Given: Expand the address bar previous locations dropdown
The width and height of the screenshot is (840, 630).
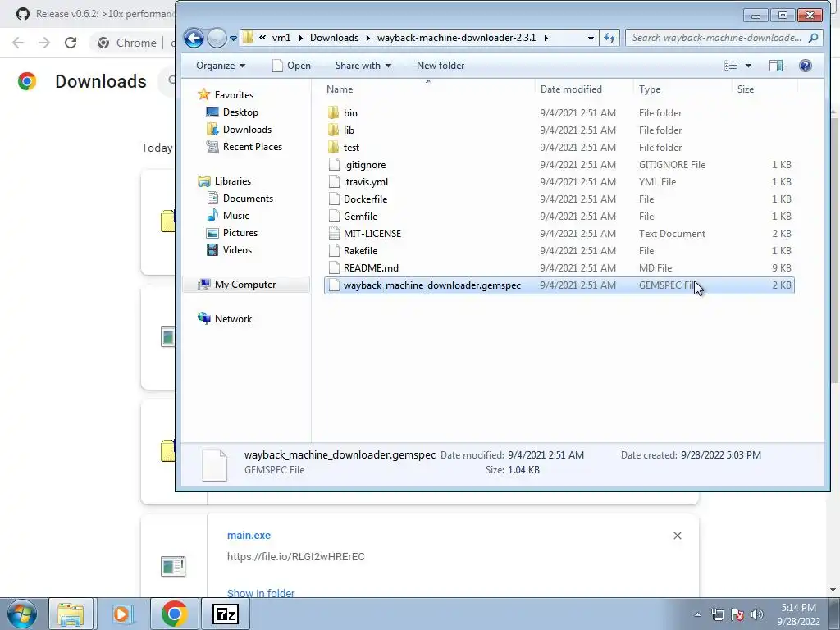Looking at the screenshot, I should [x=591, y=38].
